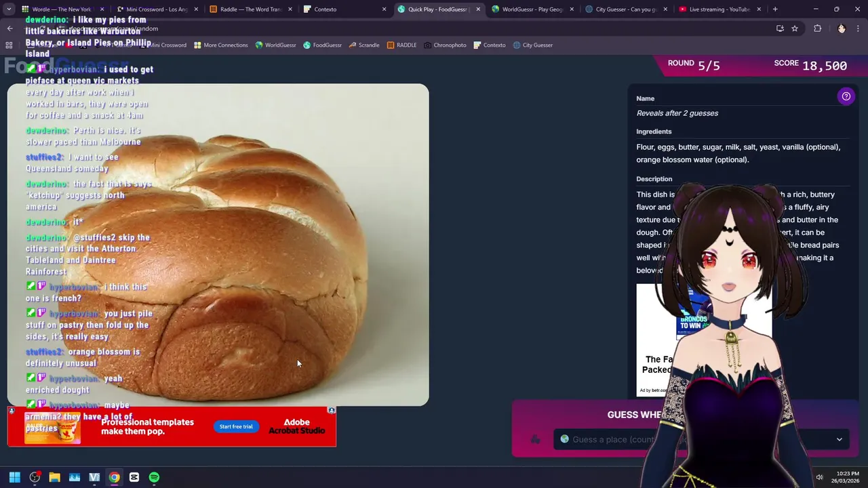The height and width of the screenshot is (488, 868).
Task: Bookmark this page with the star icon
Action: coord(795,28)
